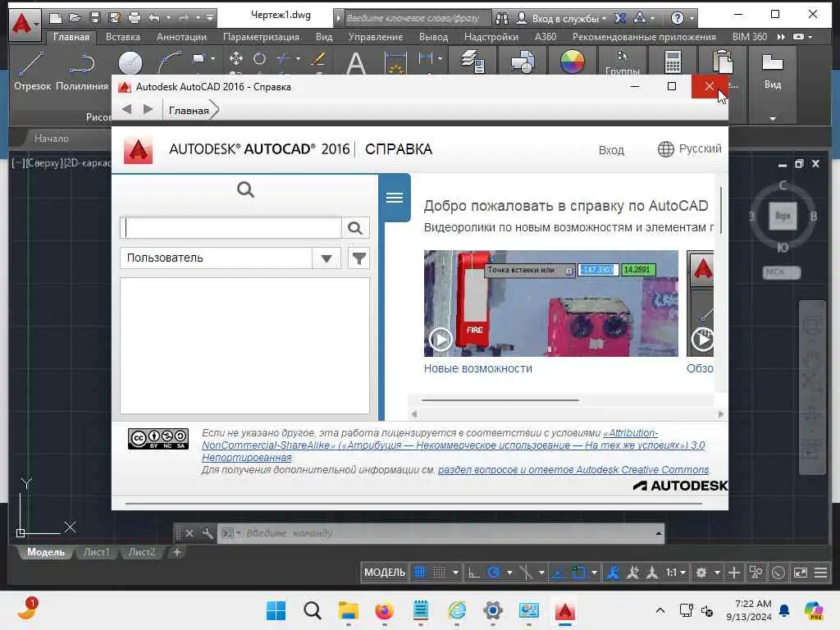Click the help question mark icon
Screen dimensions: 840x630
677,18
